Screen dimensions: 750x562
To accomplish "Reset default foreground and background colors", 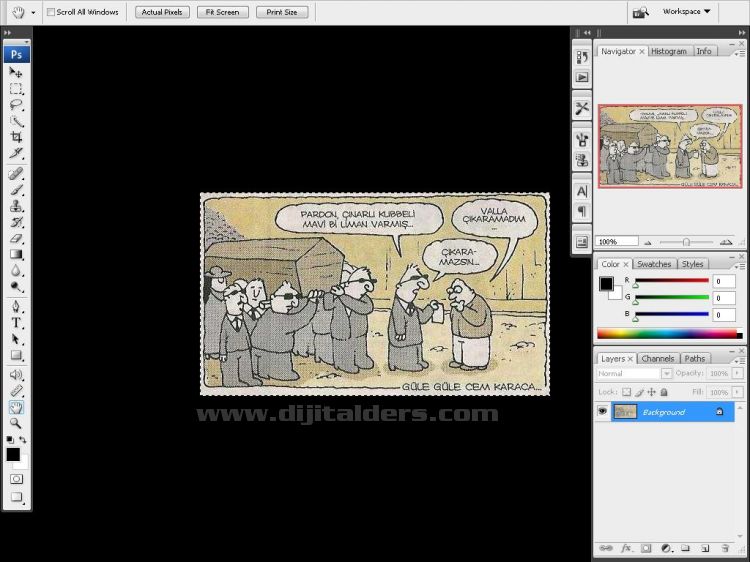I will pyautogui.click(x=10, y=440).
